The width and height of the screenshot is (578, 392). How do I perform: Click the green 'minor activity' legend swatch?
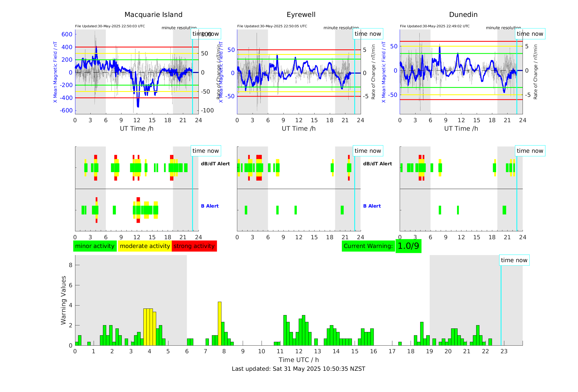(95, 246)
